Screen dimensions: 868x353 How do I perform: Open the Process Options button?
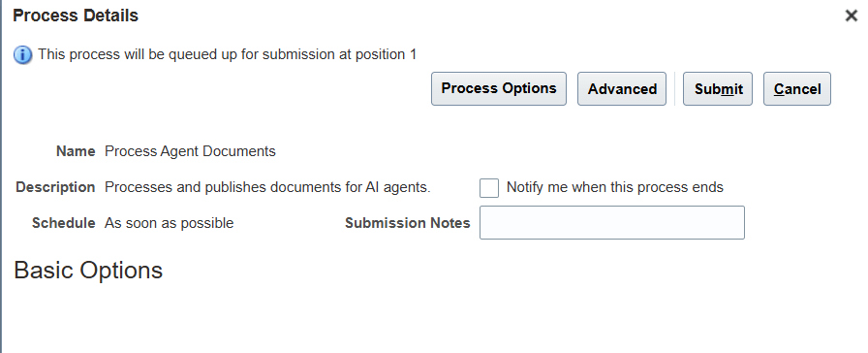(x=499, y=88)
